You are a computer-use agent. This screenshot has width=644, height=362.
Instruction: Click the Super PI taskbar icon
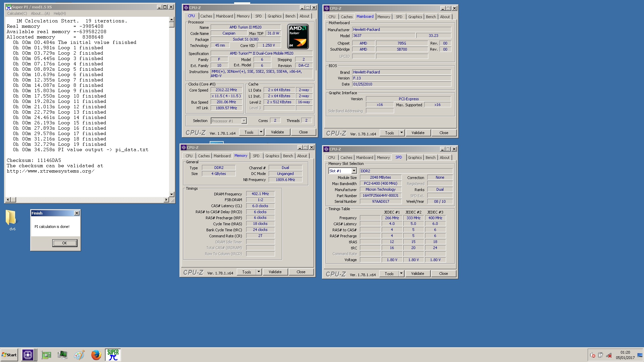point(113,355)
